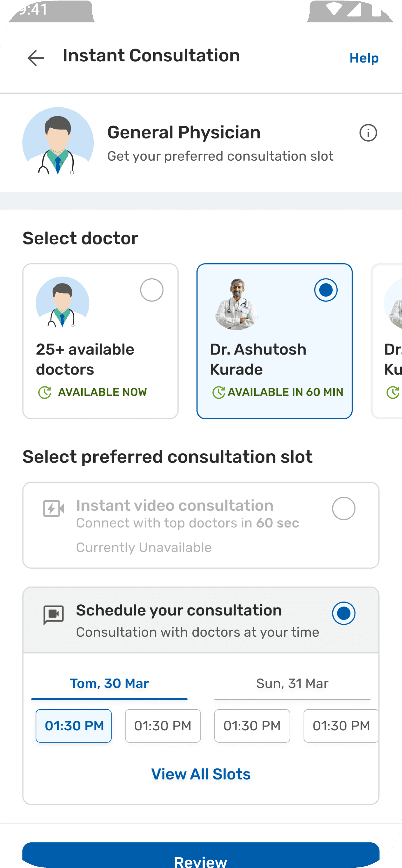Choose the Instant video consultation radio button

pos(343,508)
